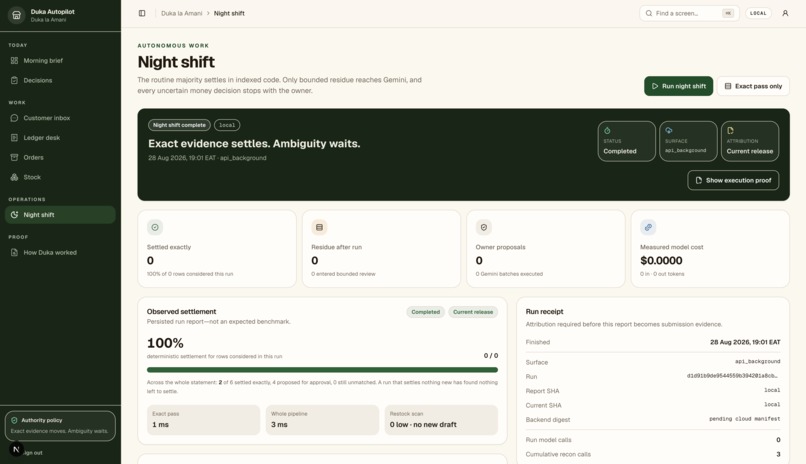Start the Run night shift button
This screenshot has height=464, width=806.
679,86
